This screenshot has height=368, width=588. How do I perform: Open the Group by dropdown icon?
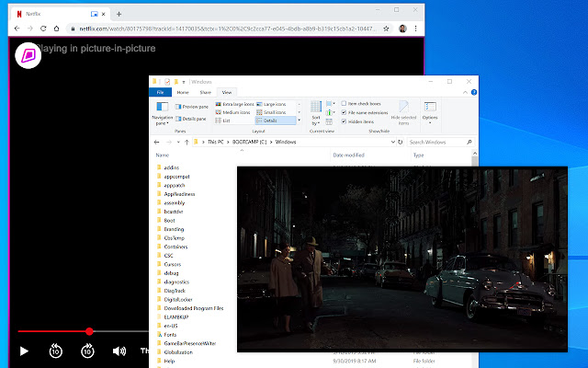pyautogui.click(x=331, y=104)
